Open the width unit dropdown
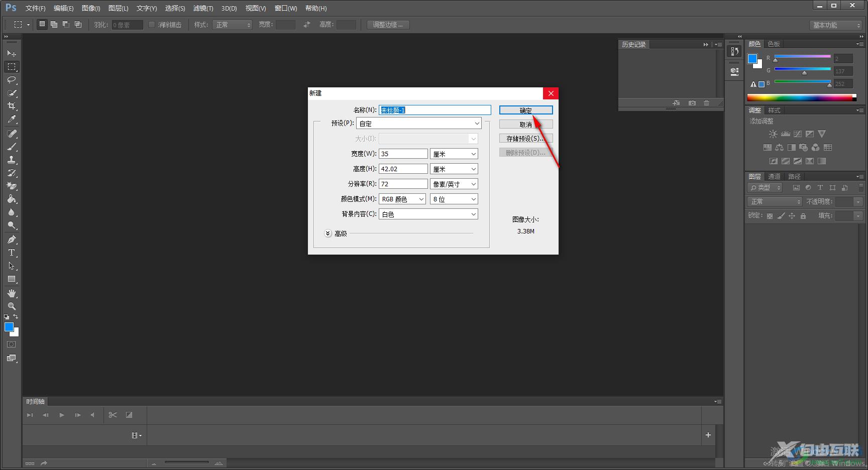 point(454,154)
